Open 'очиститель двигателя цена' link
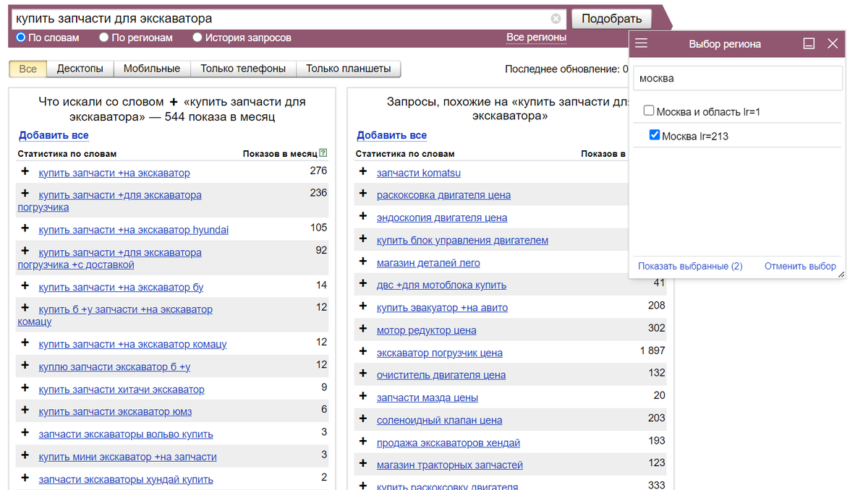The width and height of the screenshot is (868, 490). click(441, 374)
